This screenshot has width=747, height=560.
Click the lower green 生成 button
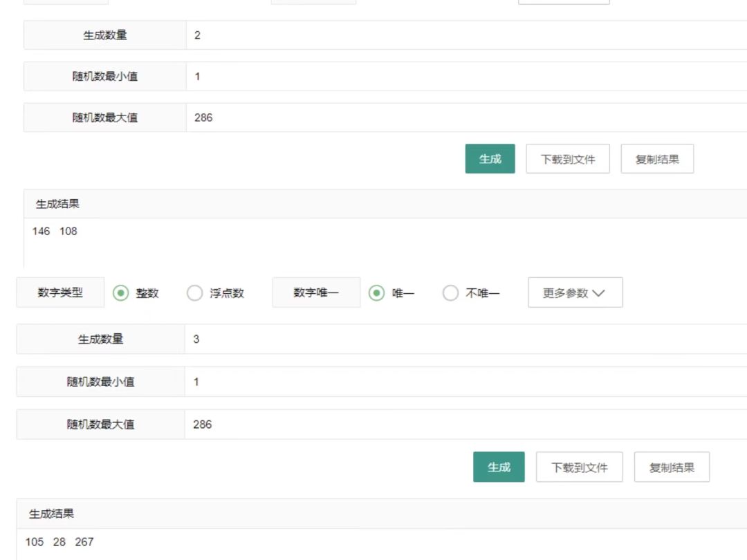499,467
